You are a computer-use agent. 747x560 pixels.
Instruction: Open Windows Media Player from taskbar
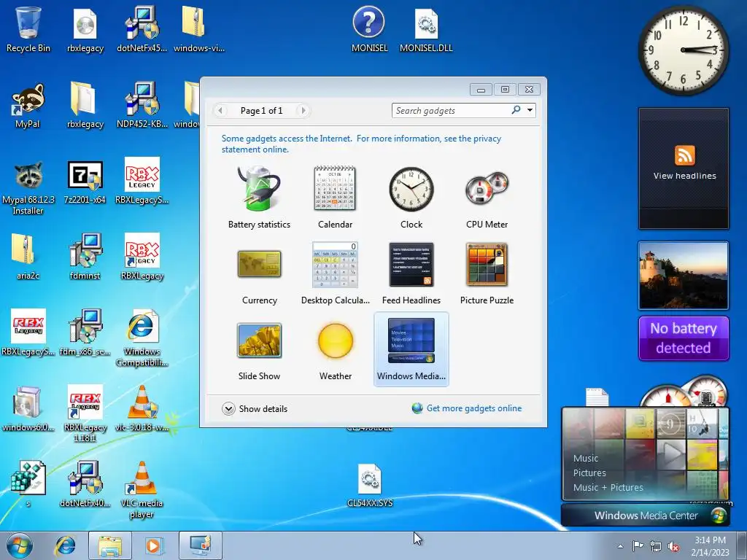pos(155,545)
